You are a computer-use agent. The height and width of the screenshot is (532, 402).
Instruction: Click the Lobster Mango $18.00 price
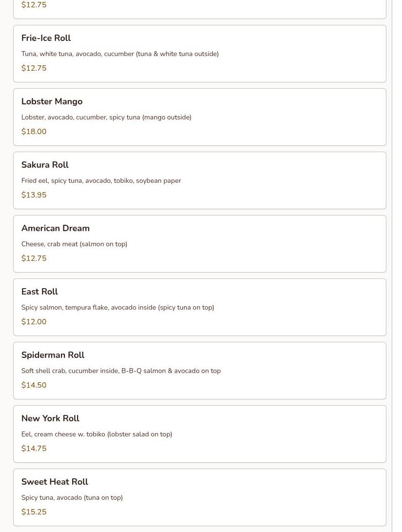tap(34, 131)
